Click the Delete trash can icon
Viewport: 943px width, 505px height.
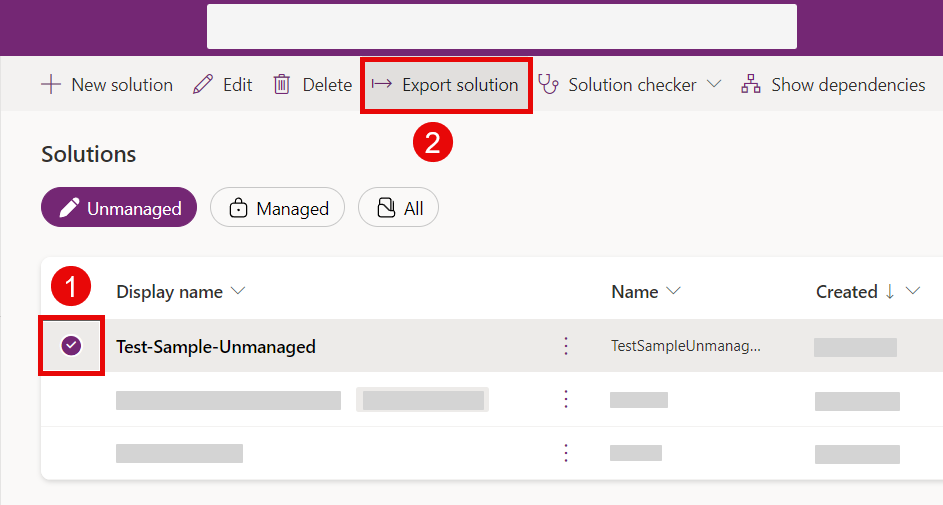click(281, 85)
